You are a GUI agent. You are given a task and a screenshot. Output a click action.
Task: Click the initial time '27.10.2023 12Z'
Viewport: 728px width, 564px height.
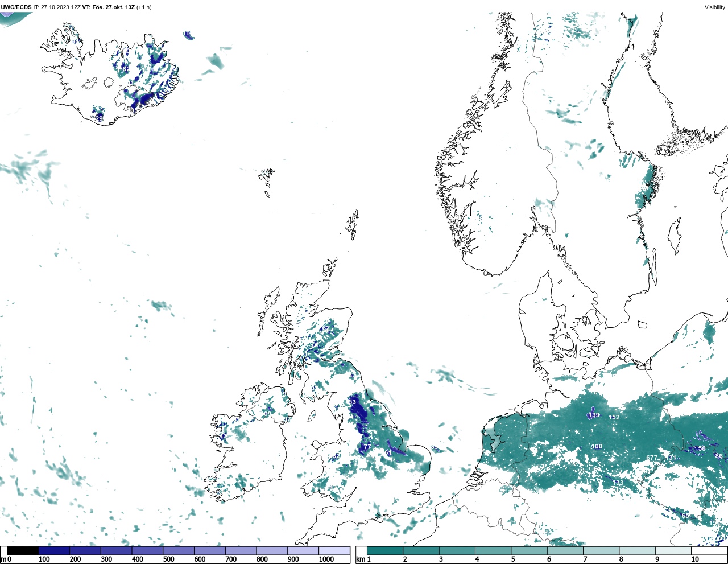pos(61,7)
